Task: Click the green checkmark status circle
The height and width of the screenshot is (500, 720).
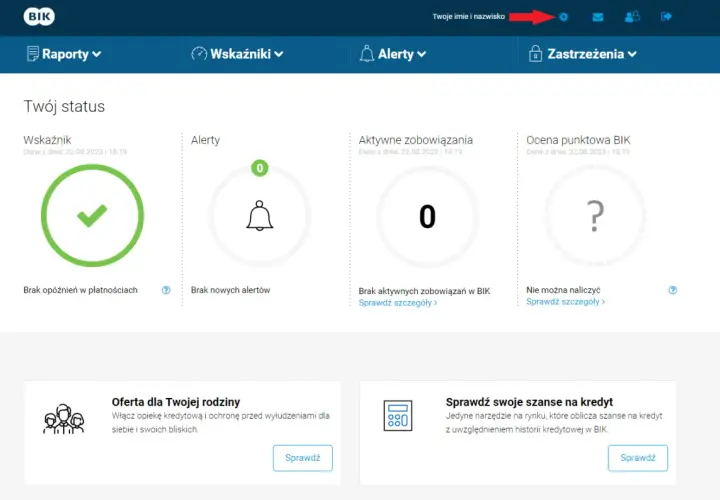Action: 92,216
